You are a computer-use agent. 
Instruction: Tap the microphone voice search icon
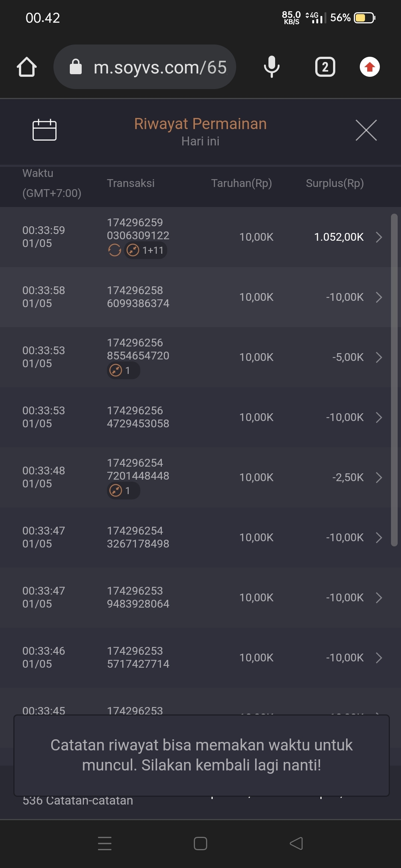[271, 67]
